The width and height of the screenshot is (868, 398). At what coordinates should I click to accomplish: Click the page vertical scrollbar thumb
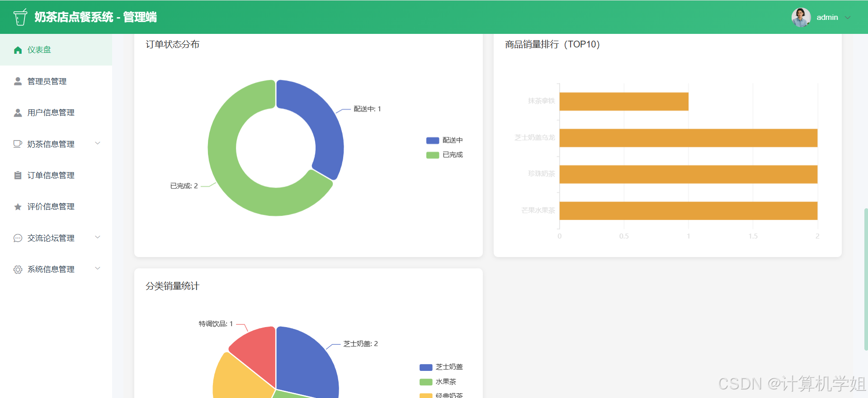(865, 279)
